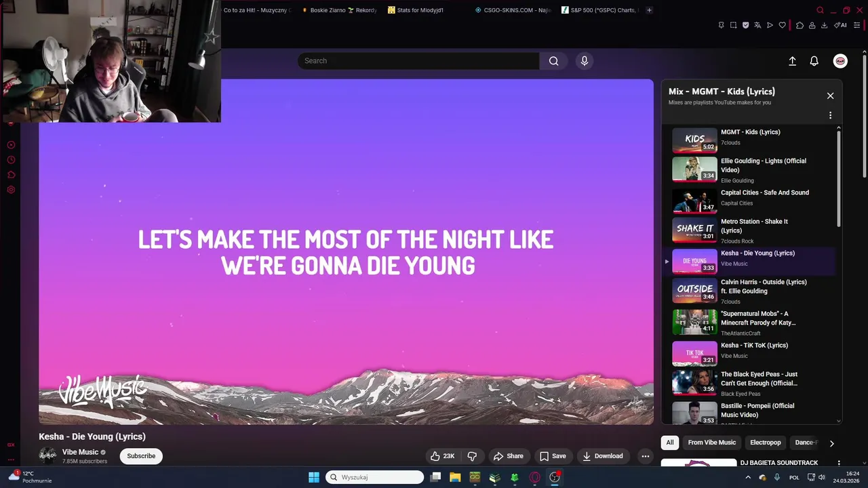Click the Windows taskbar Wyszukaj search box
This screenshot has height=488, width=868.
coord(375,477)
